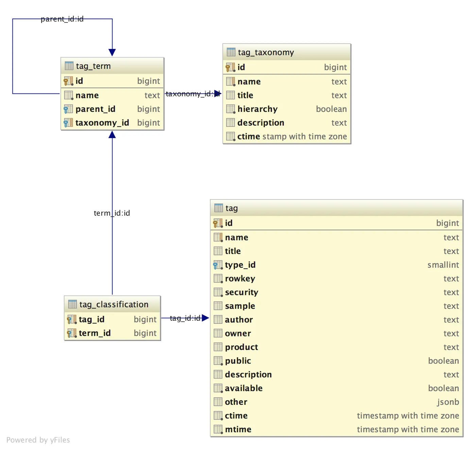Select public column in tag table
This screenshot has height=450, width=476.
point(337,361)
